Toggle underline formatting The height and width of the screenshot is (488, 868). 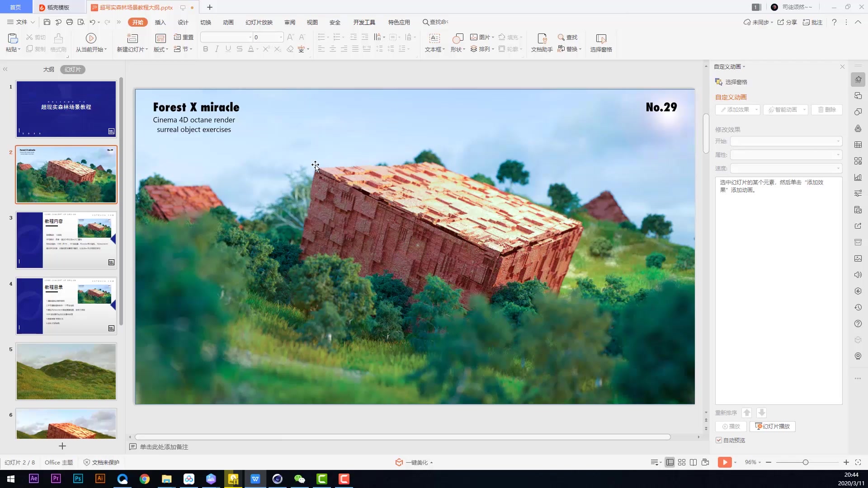pyautogui.click(x=228, y=49)
